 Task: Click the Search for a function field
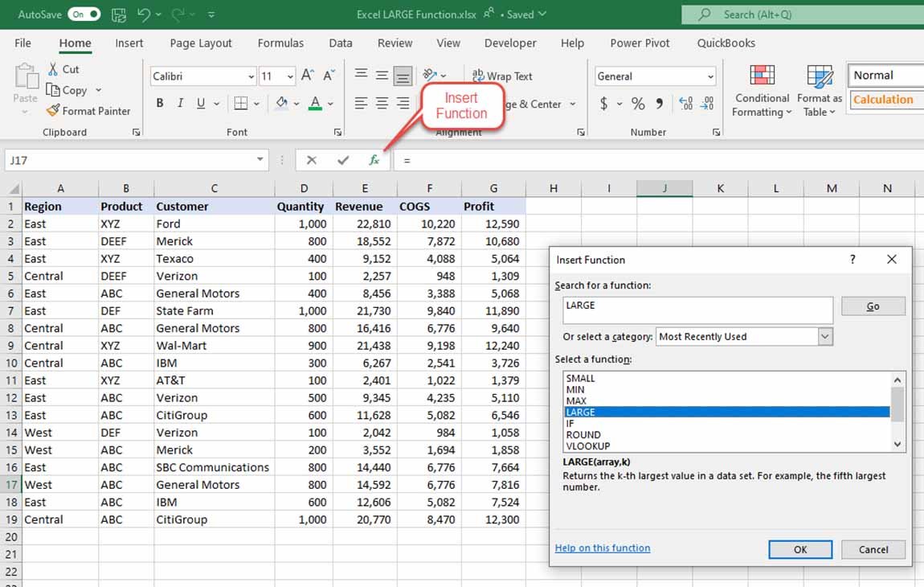697,310
